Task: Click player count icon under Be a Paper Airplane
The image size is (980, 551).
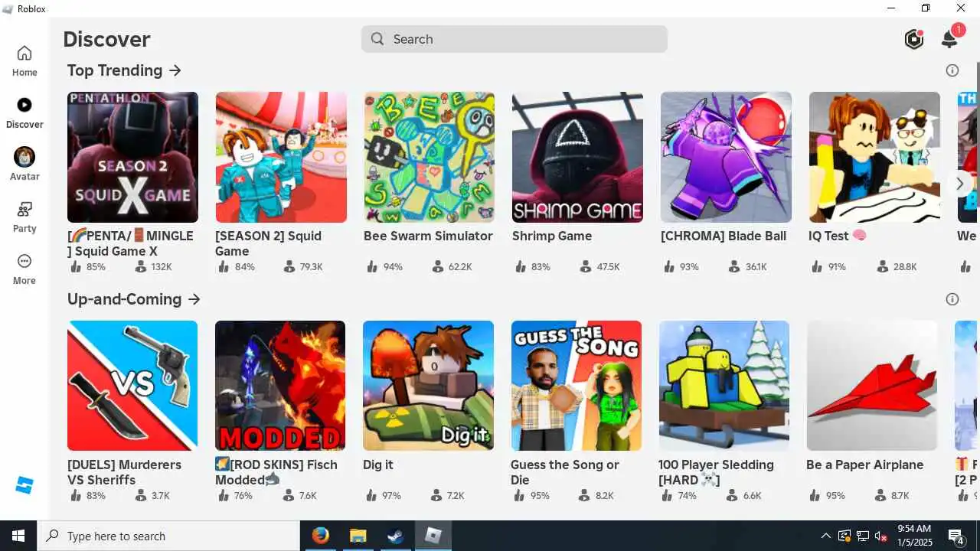Action: point(880,495)
